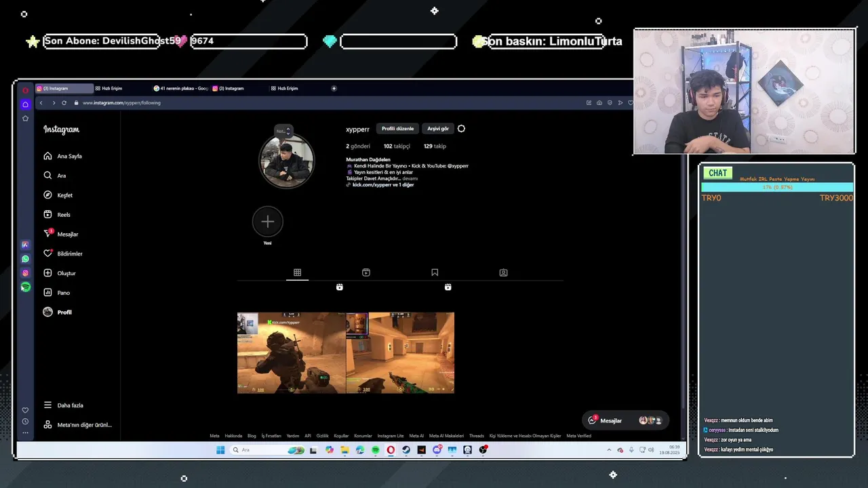The image size is (868, 488).
Task: Reload the page
Action: [64, 103]
